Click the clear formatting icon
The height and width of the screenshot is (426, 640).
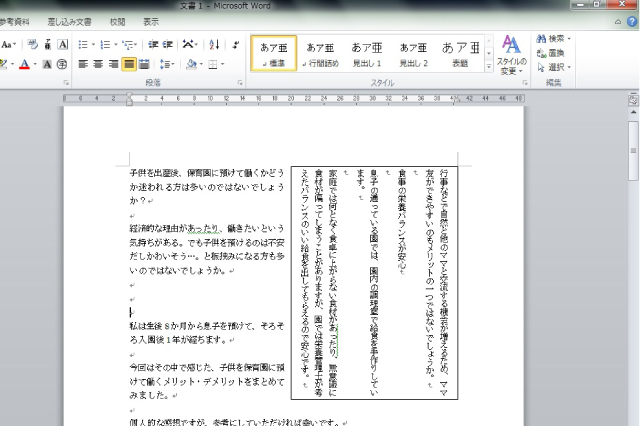(33, 44)
